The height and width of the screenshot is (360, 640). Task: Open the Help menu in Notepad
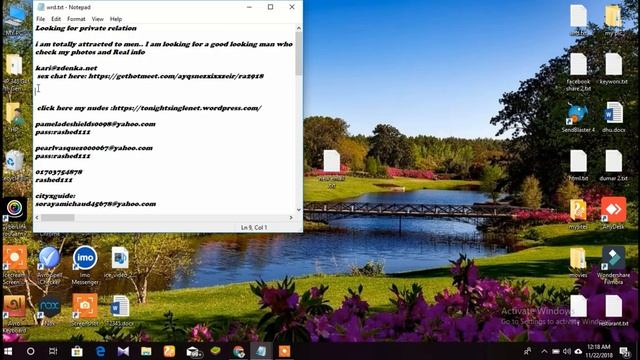click(116, 19)
